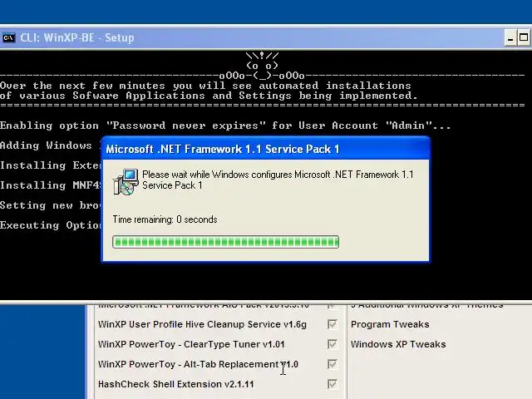Select WinXP PowerToy - ClearType Tuner v1.01
The width and height of the screenshot is (532, 399).
pyautogui.click(x=191, y=344)
